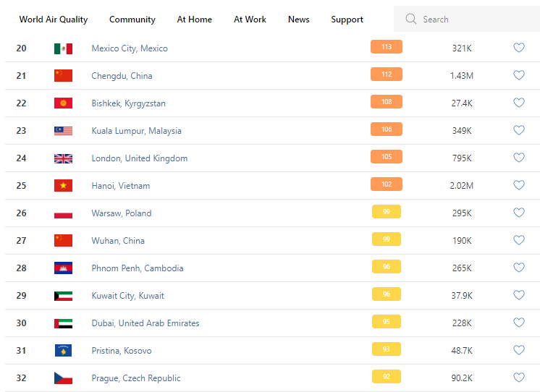Viewport: 540px width, 392px height.
Task: Toggle favorite heart for Prague, Czech Republic
Action: (518, 378)
